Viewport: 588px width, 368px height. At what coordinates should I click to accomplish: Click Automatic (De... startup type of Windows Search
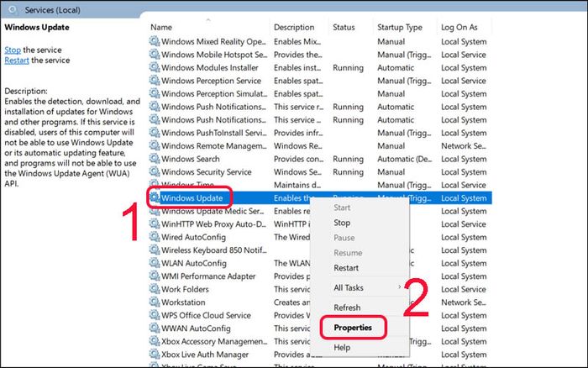405,159
